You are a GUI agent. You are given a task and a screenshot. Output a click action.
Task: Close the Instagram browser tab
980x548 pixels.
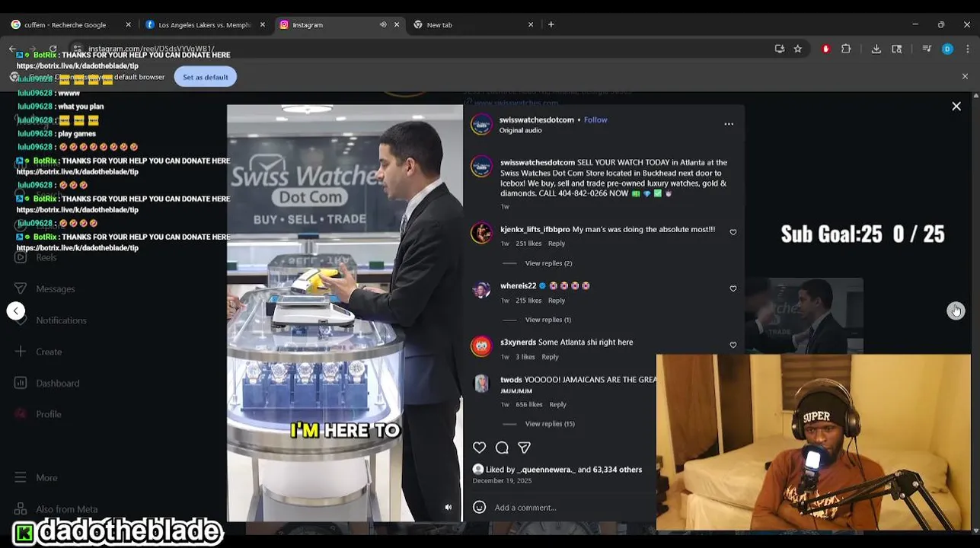pos(397,25)
